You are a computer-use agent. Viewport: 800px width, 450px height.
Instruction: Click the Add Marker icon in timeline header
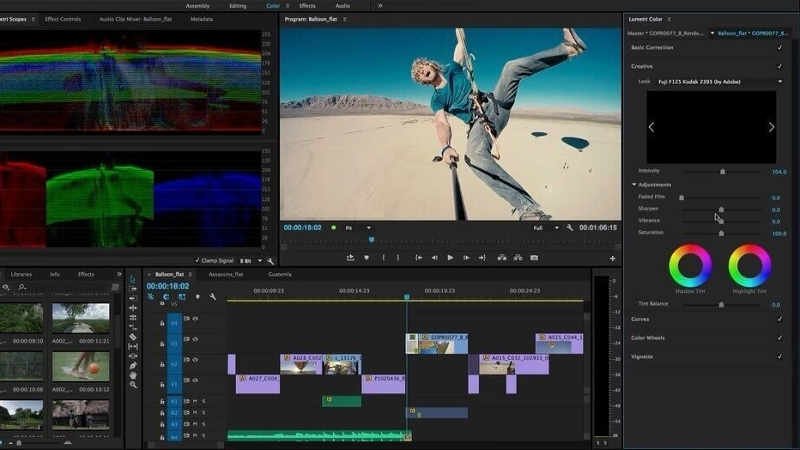pyautogui.click(x=197, y=296)
